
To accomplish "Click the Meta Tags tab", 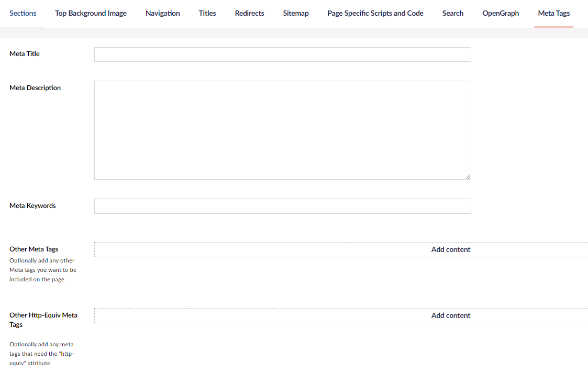I will [553, 13].
